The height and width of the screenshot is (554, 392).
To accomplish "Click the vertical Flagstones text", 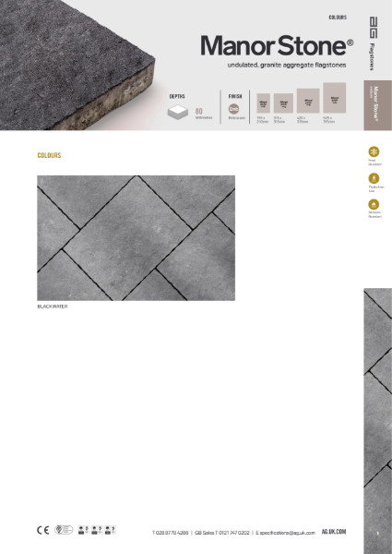I will click(372, 57).
